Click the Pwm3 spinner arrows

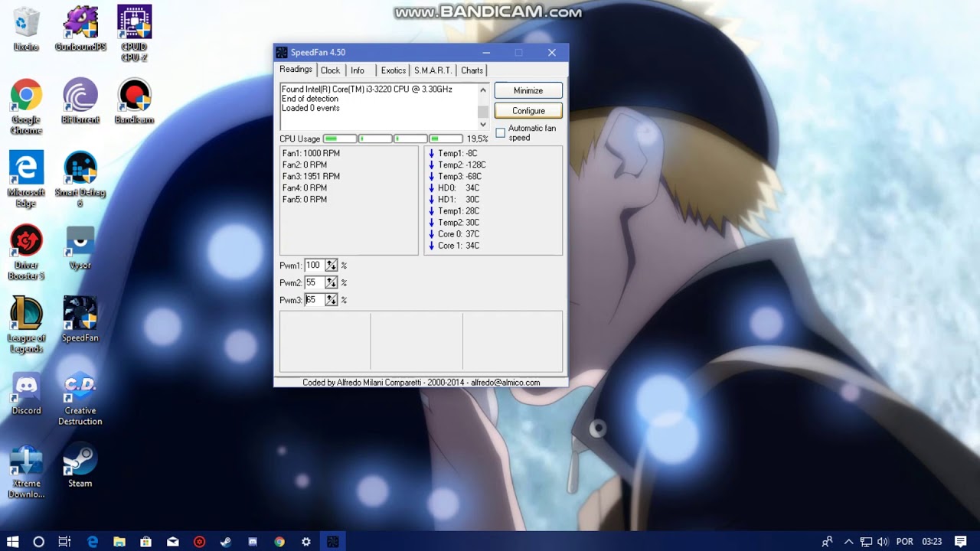click(x=331, y=300)
